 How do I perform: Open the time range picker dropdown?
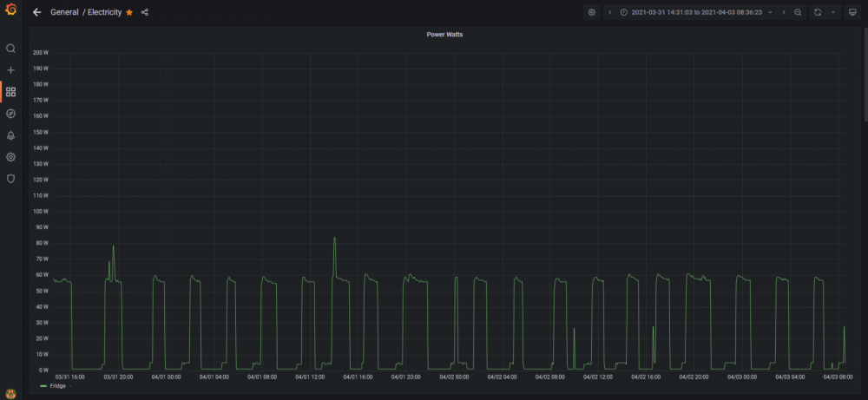click(x=696, y=12)
